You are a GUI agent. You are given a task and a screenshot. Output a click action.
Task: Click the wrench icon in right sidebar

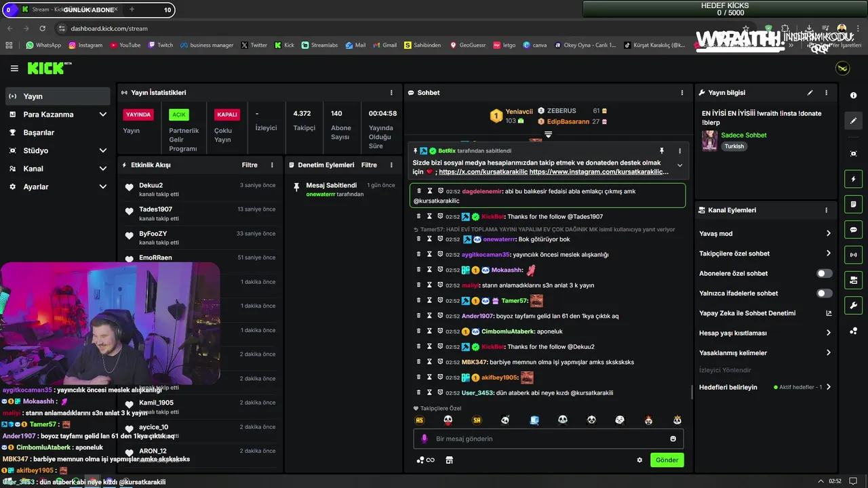click(854, 305)
